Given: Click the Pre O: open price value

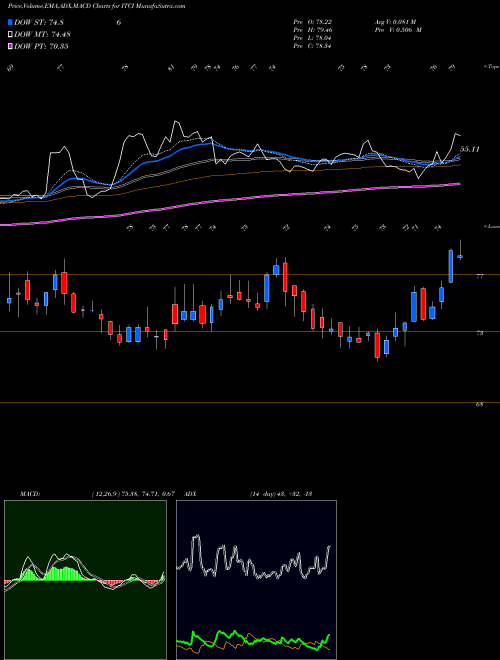Looking at the screenshot, I should (313, 22).
